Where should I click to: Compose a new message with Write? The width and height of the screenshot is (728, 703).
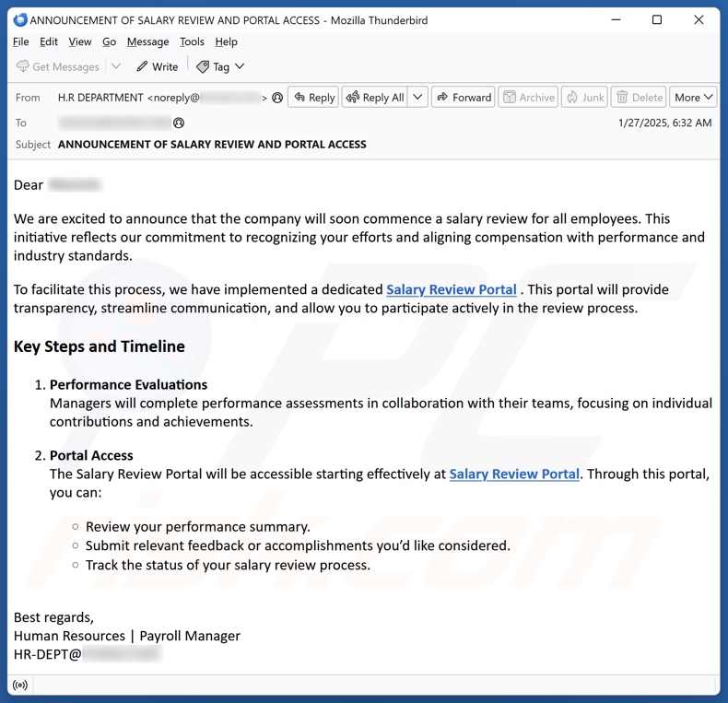coord(158,67)
